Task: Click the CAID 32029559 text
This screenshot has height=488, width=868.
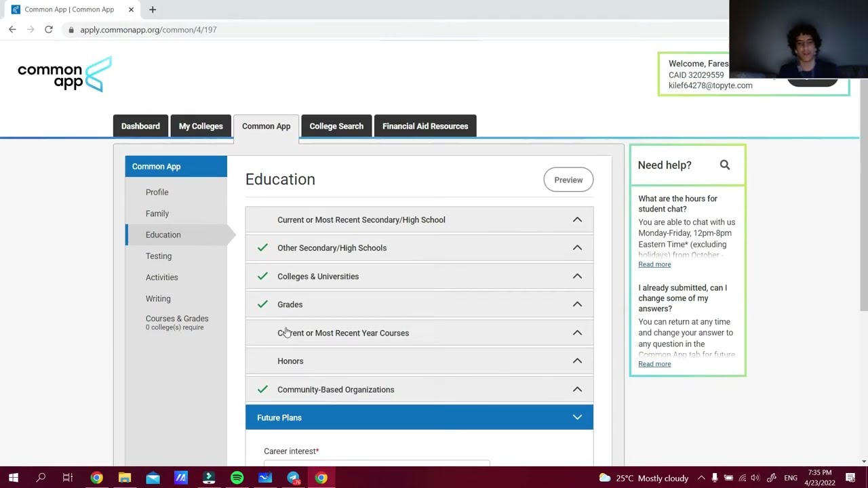Action: click(696, 75)
